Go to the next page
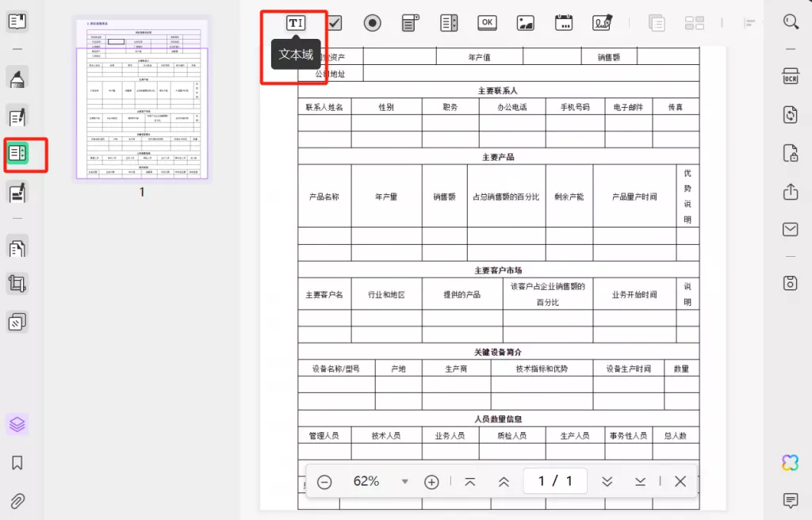Viewport: 812px width, 520px height. pyautogui.click(x=607, y=482)
